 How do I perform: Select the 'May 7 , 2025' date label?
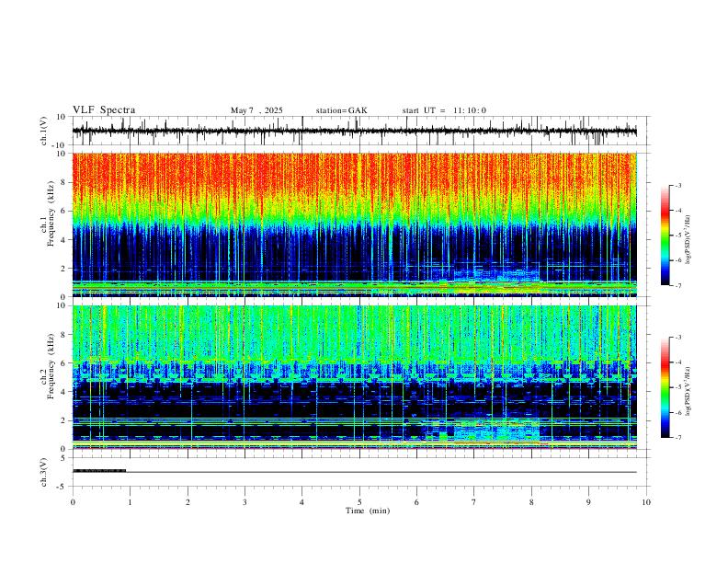tap(256, 110)
